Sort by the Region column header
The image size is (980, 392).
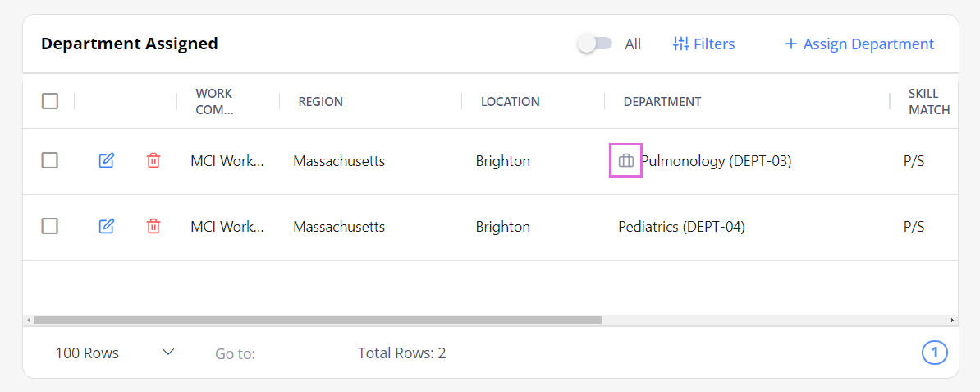(x=320, y=101)
